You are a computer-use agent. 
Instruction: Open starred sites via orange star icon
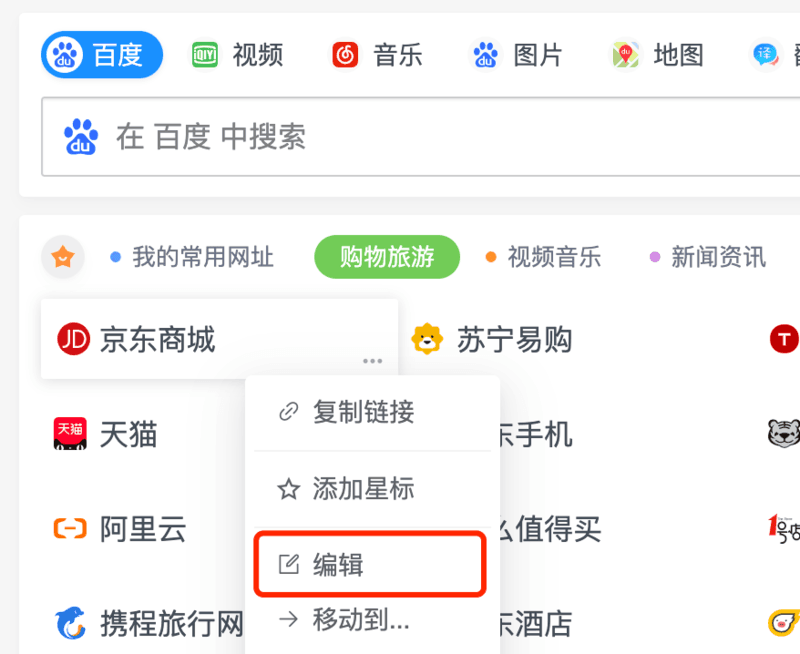pyautogui.click(x=63, y=257)
